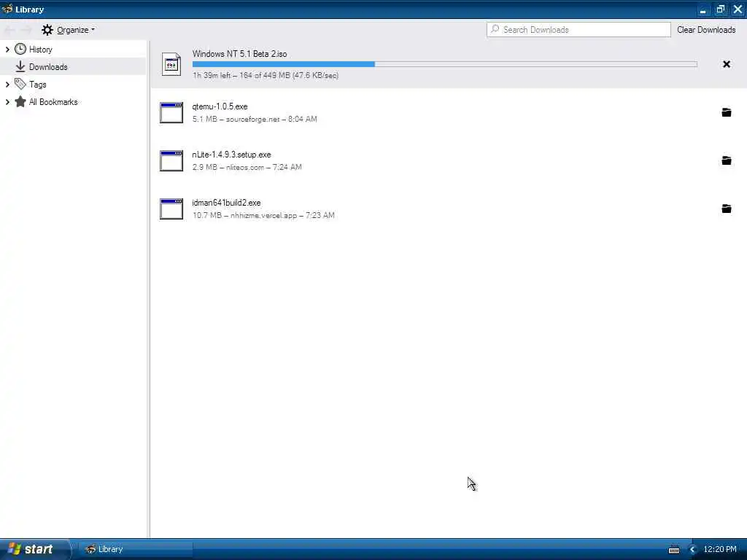Show hidden tray icons chevron

click(692, 550)
